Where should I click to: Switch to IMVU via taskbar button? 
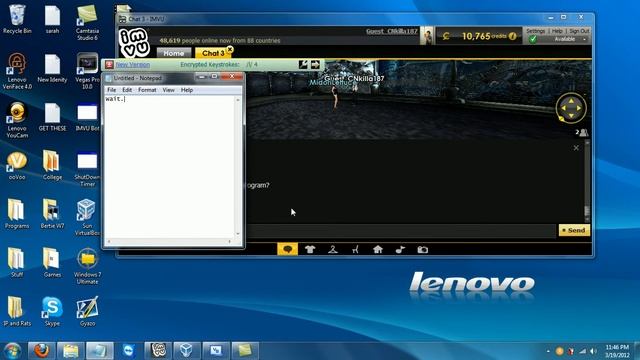158,351
